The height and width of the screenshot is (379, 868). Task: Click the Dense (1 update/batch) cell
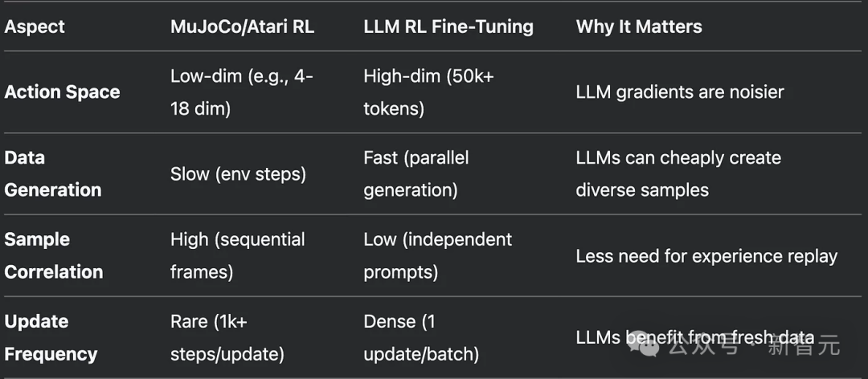coord(421,337)
